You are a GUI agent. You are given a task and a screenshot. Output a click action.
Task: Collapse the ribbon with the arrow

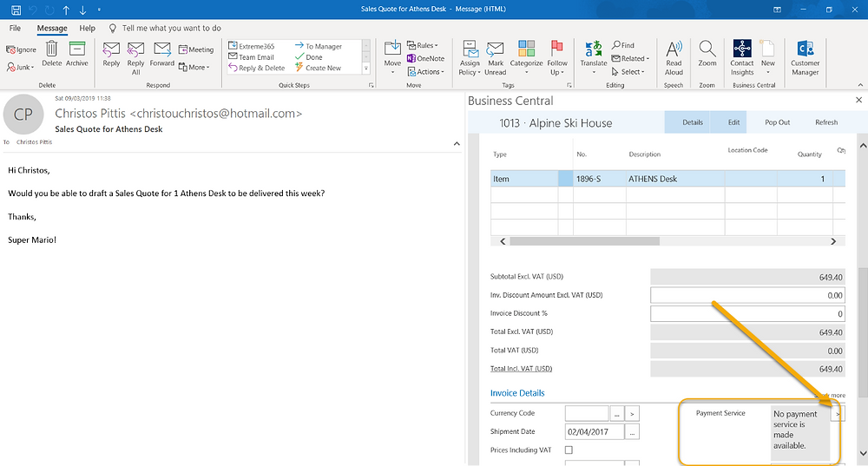860,85
